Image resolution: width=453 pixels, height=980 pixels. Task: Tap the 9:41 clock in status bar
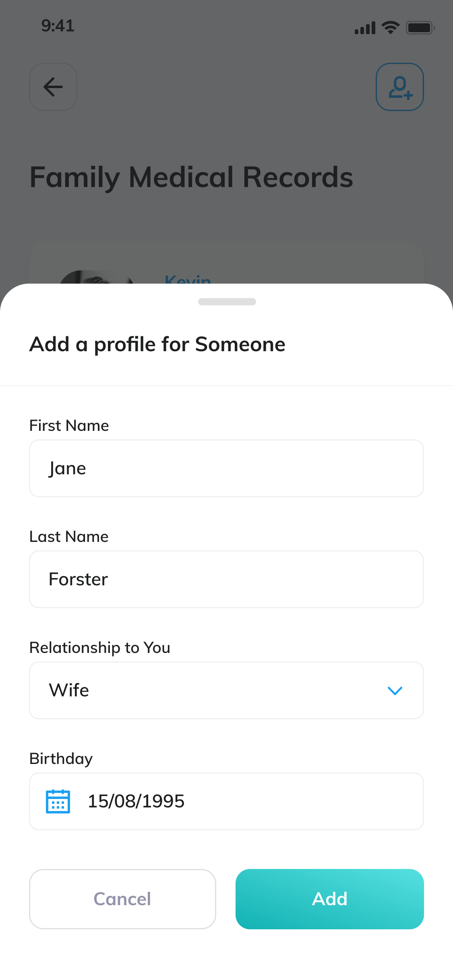[x=58, y=26]
